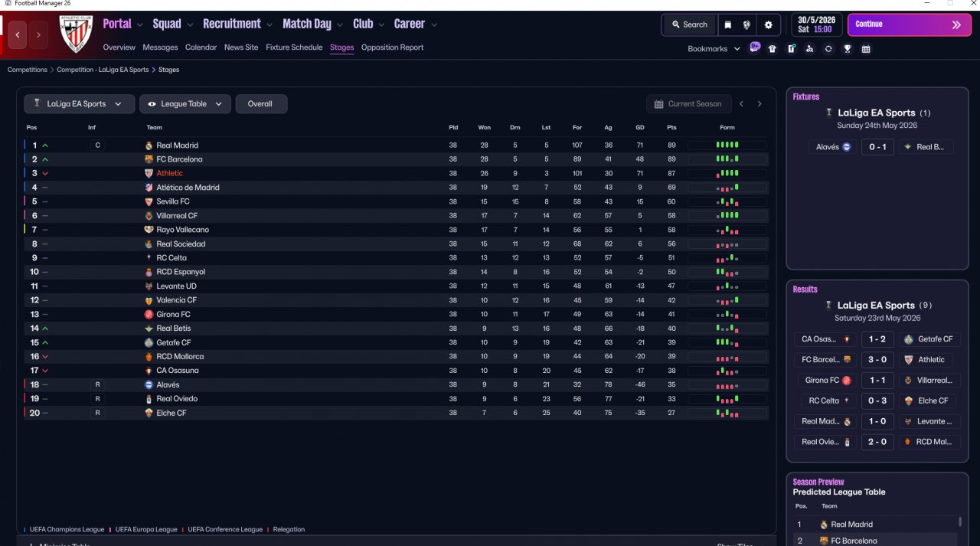Sort table by the Won column header
Image resolution: width=980 pixels, height=546 pixels.
[484, 128]
